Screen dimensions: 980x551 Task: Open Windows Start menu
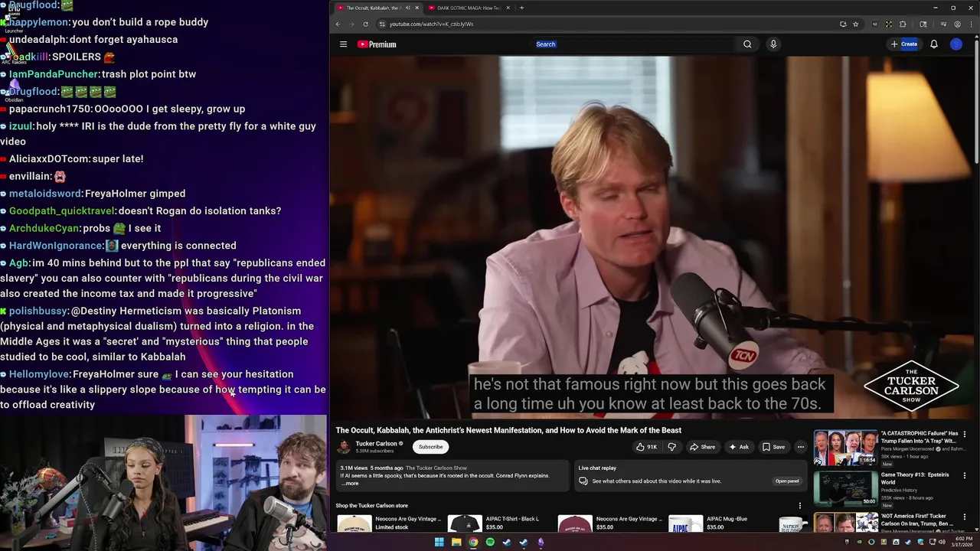click(439, 543)
